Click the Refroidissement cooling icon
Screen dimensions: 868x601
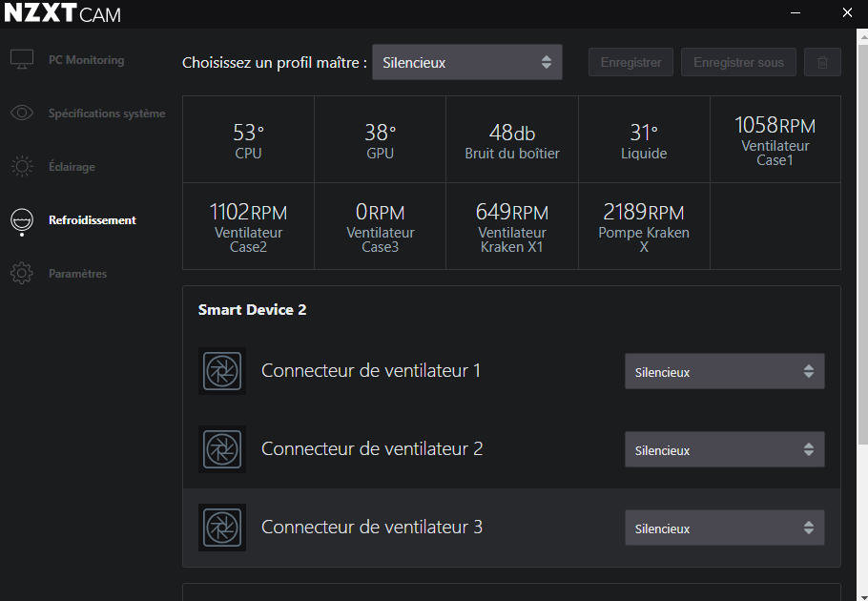pyautogui.click(x=22, y=221)
